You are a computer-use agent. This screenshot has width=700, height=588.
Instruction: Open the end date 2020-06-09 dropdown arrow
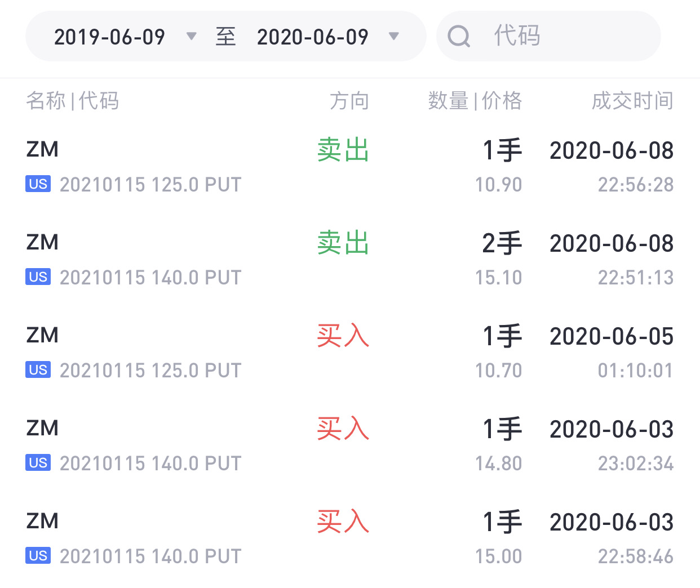coord(394,37)
